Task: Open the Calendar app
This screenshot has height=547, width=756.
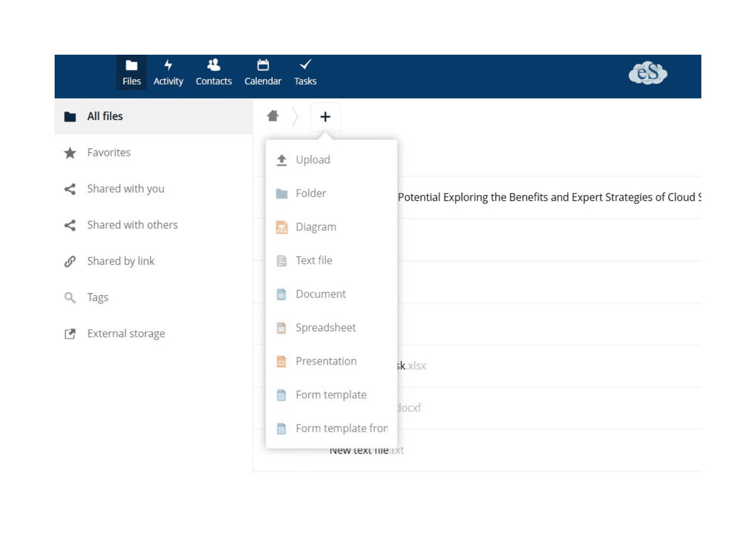Action: 263,72
